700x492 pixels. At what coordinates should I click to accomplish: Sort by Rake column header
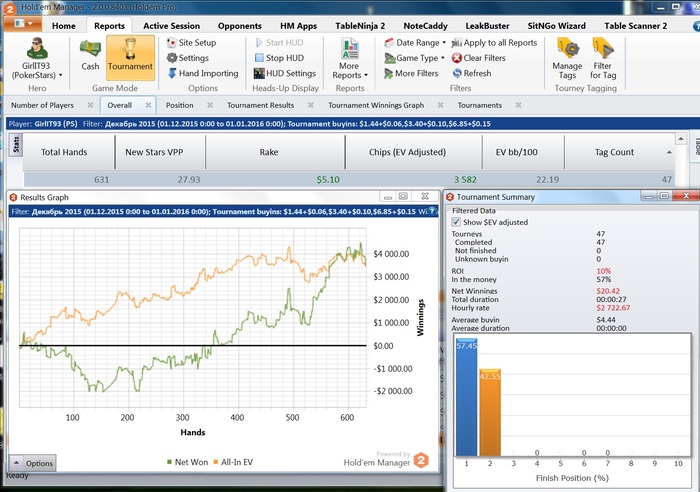point(269,152)
